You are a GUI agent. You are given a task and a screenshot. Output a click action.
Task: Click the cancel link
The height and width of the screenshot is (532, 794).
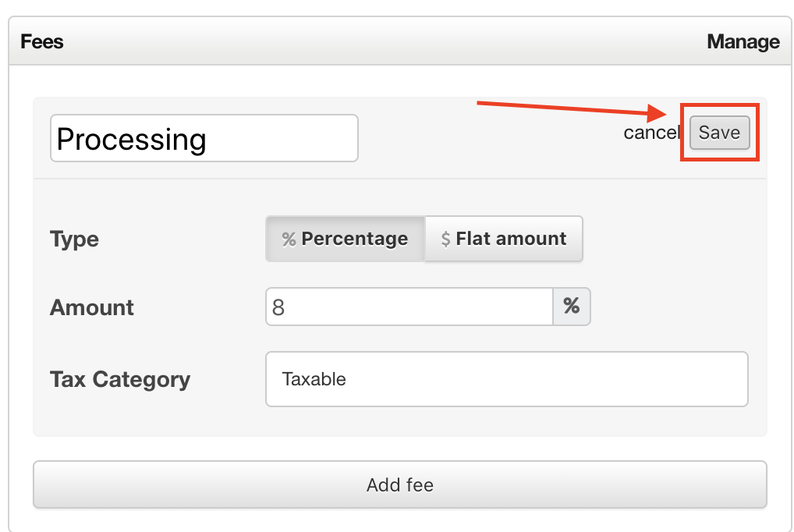[x=651, y=133]
